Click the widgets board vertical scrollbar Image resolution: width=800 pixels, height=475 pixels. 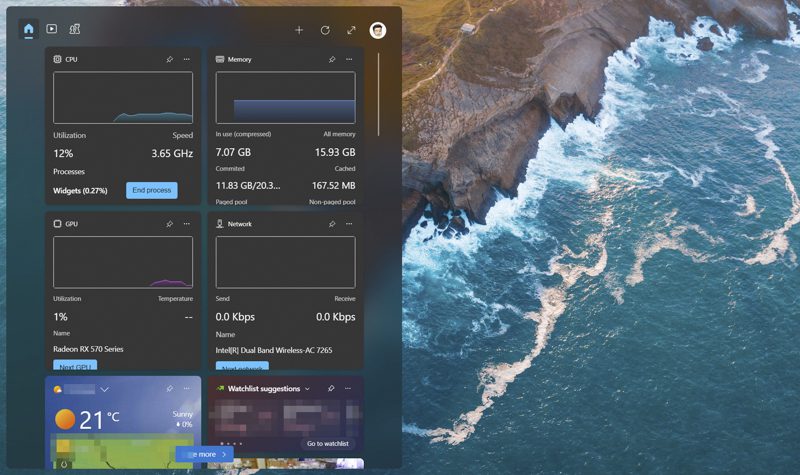coord(379,94)
